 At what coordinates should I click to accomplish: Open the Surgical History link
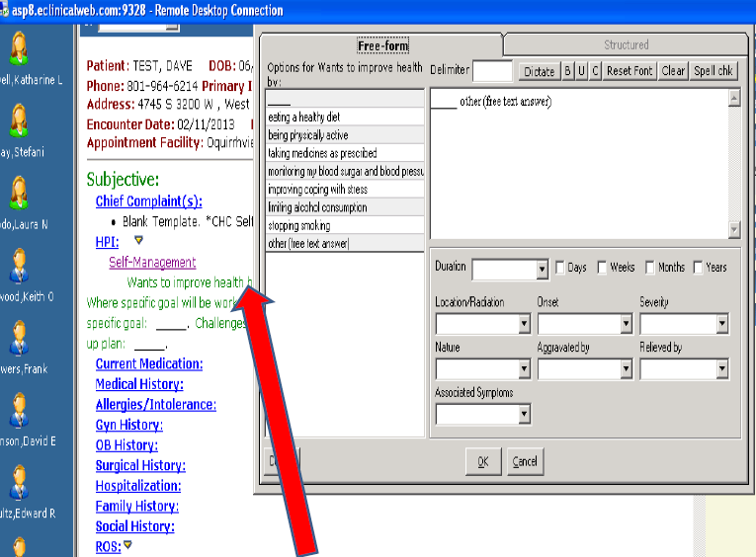point(140,465)
